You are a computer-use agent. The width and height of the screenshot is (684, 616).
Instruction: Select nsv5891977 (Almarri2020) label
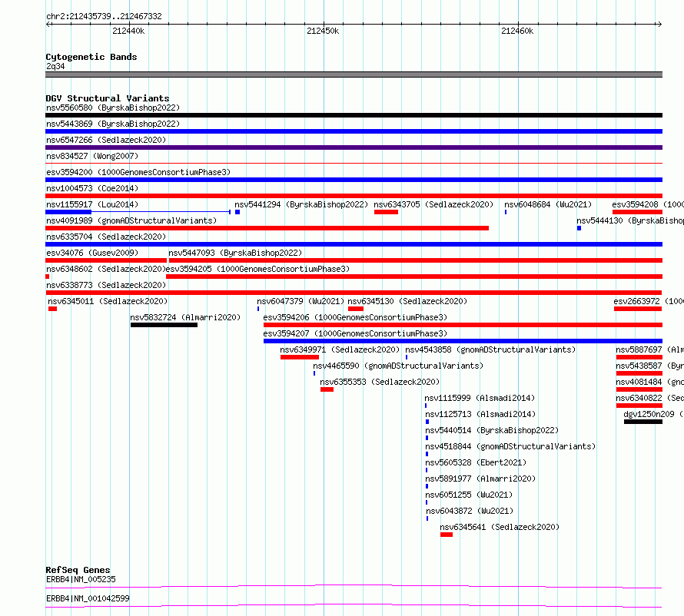(480, 479)
